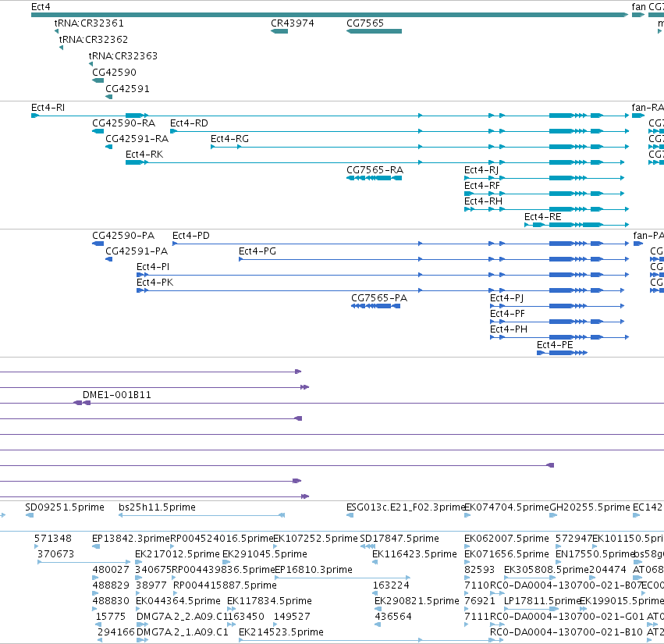
Task: Click the CG42590-RA transcript label
Action: tap(123, 123)
